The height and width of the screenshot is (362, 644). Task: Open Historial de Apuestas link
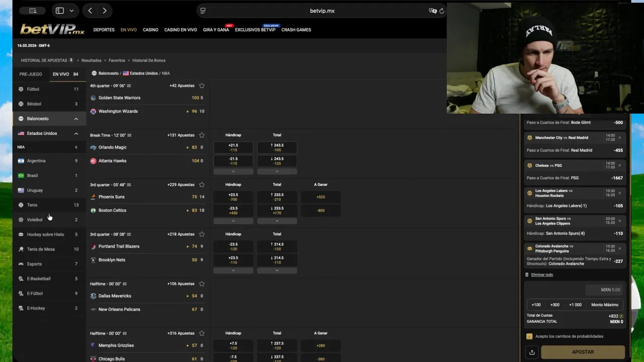(x=44, y=60)
